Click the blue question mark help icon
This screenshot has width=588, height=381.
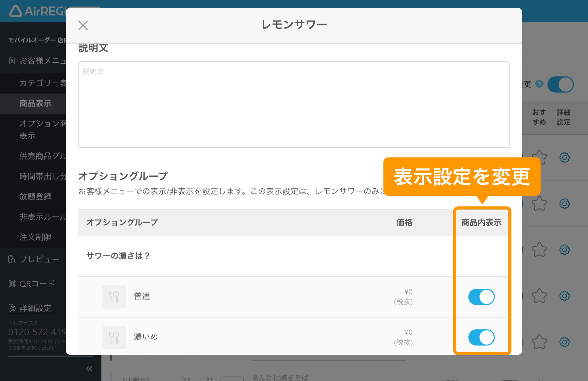(x=539, y=84)
